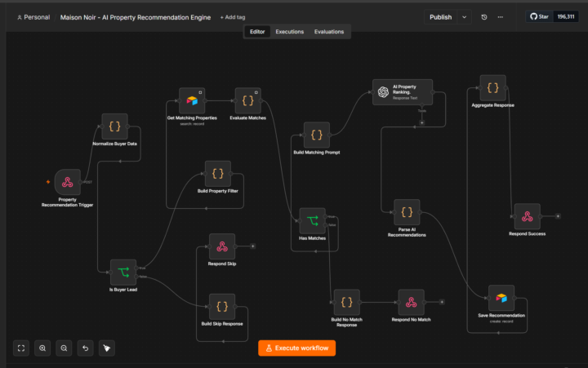Fit workflow to view
588x368 pixels.
21,348
